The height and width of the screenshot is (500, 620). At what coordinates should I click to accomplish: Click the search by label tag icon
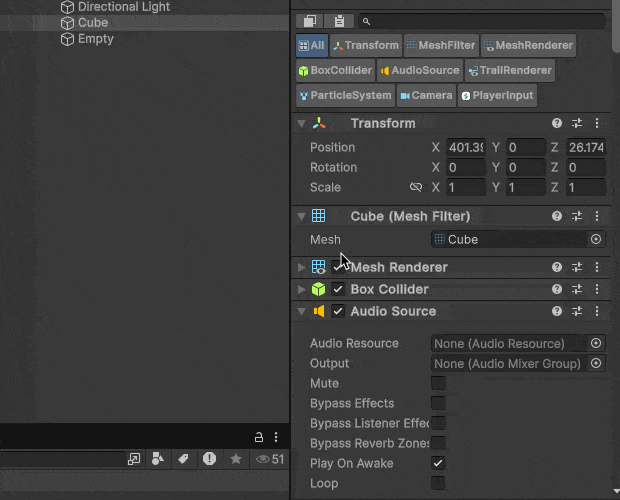point(183,459)
